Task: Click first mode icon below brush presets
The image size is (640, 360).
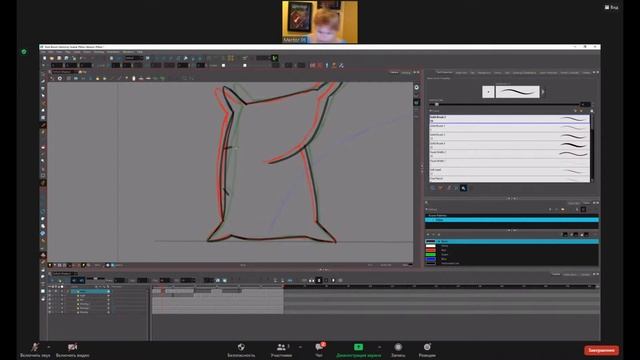Action: pyautogui.click(x=433, y=188)
